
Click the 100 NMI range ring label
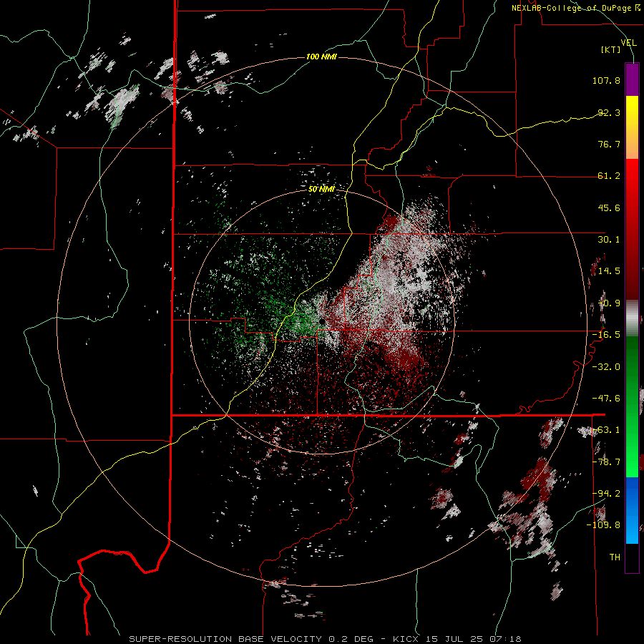321,57
